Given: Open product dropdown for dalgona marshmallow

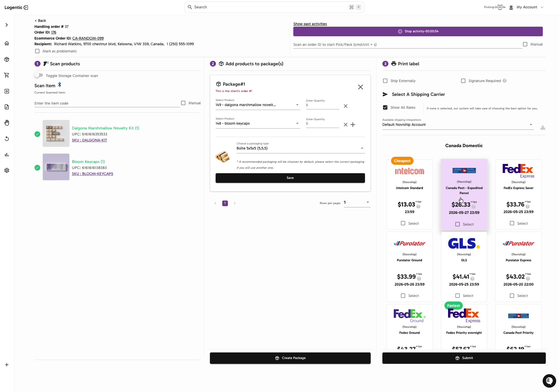Looking at the screenshot, I should point(258,105).
